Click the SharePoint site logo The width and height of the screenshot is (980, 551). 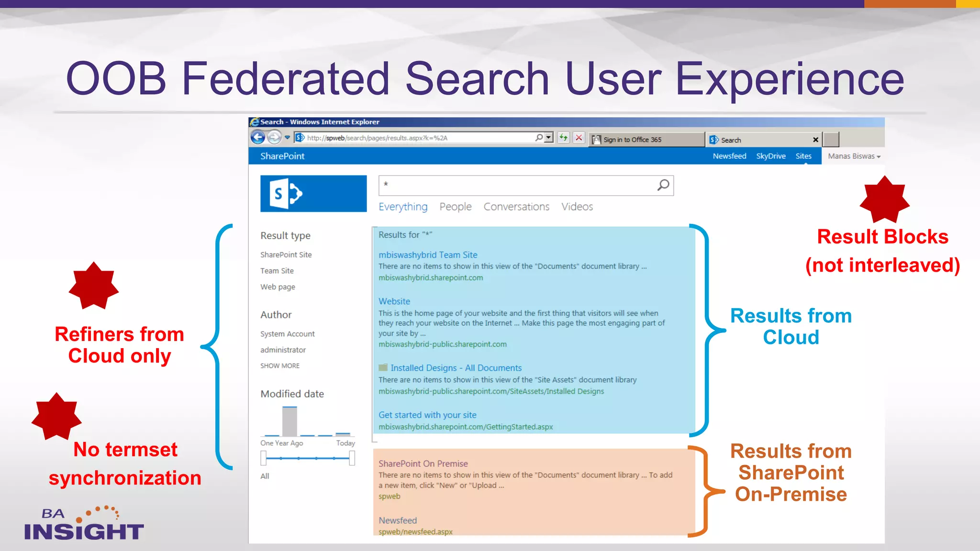[x=313, y=194]
